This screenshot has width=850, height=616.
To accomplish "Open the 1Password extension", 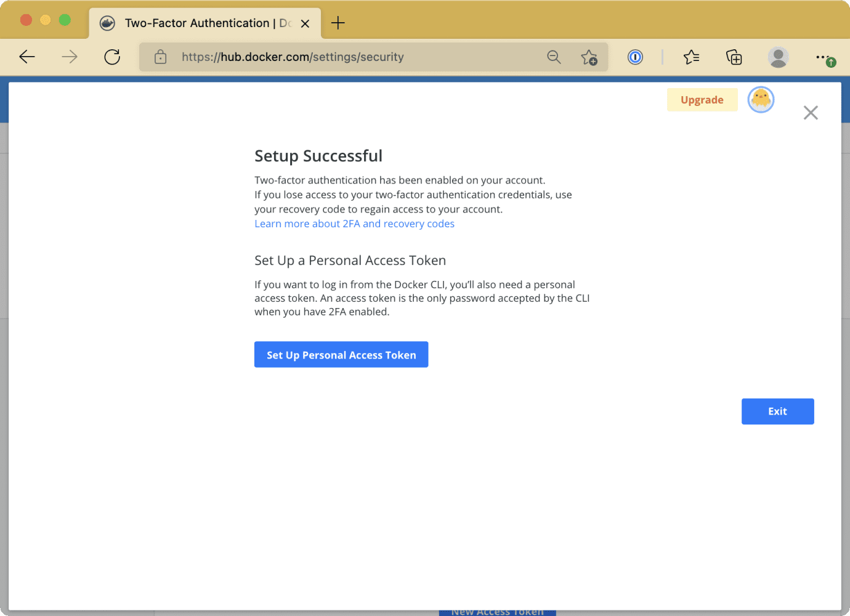I will [635, 57].
